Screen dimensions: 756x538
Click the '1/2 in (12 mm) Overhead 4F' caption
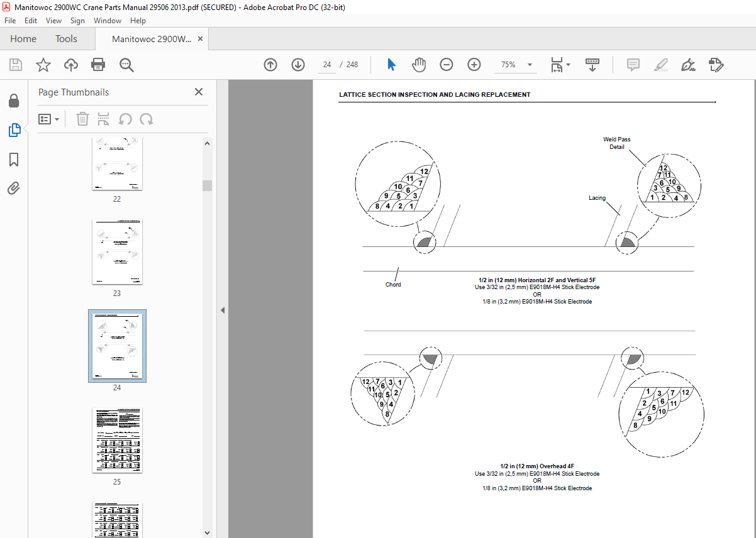(536, 466)
